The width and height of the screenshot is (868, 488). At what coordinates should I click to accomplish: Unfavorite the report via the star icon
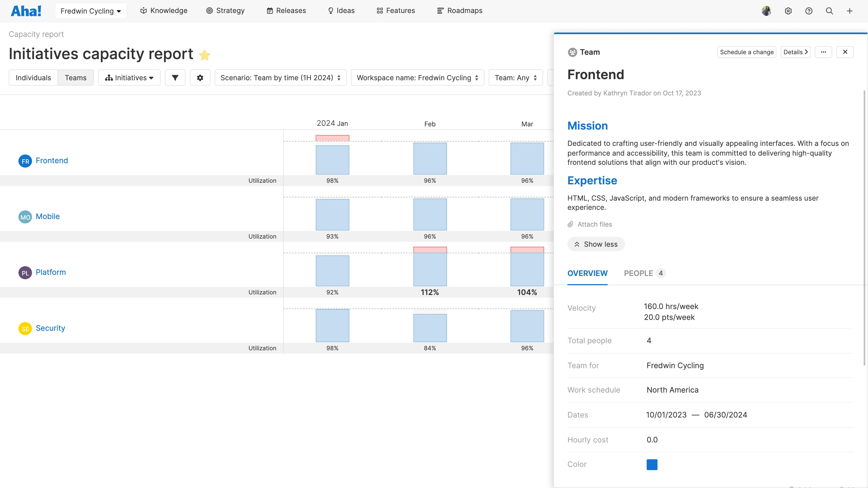tap(205, 55)
